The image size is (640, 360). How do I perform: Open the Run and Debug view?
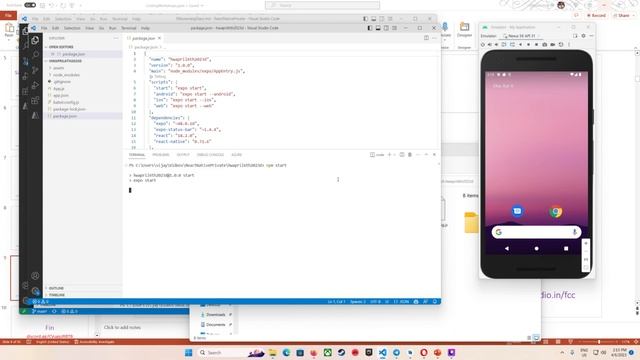(36, 85)
